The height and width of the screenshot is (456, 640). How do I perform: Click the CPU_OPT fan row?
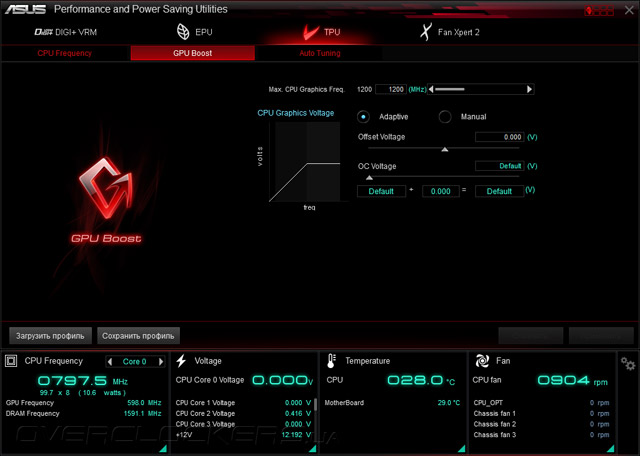pos(541,403)
